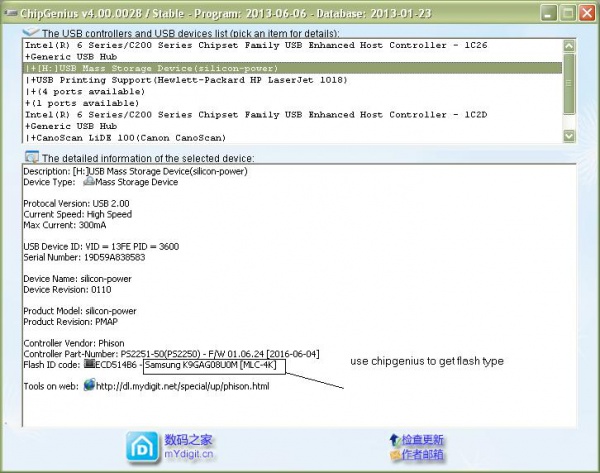Screen dimensions: 600x473
Task: Click the check-update arrow icon
Action: click(395, 440)
